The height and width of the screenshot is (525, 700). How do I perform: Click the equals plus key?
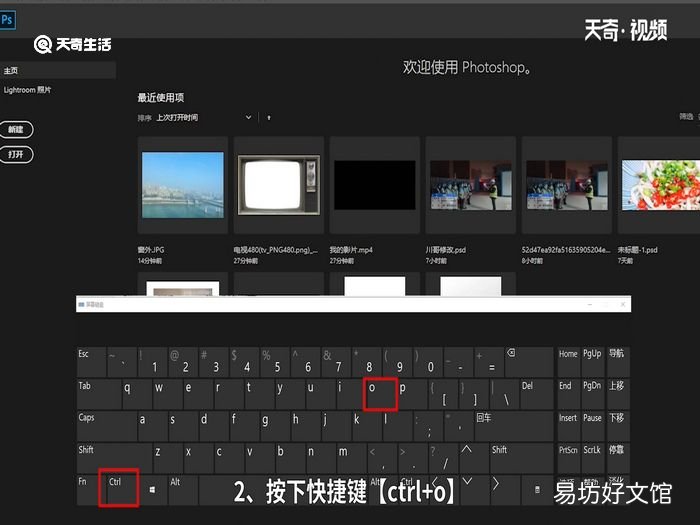pos(488,362)
